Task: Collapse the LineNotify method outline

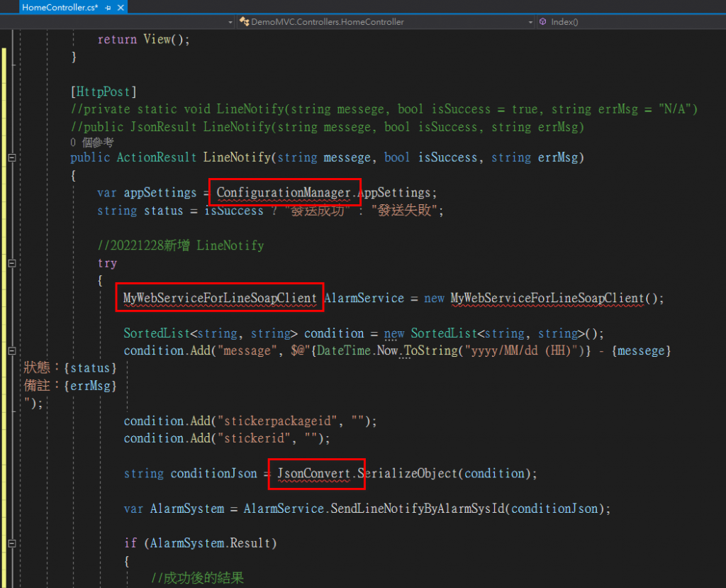Action: click(12, 158)
